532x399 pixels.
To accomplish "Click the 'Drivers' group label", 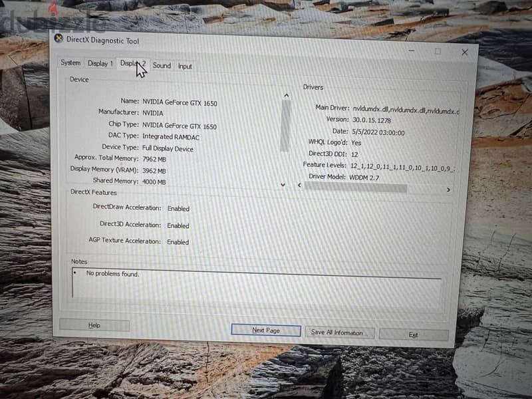I will tap(313, 87).
